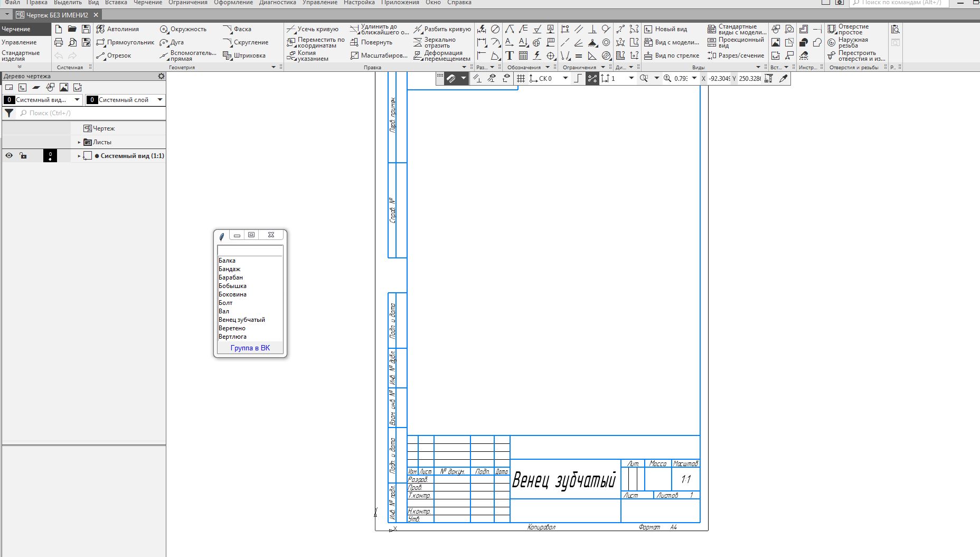Image resolution: width=980 pixels, height=557 pixels.
Task: Focus the drawing tree search field
Action: point(91,113)
